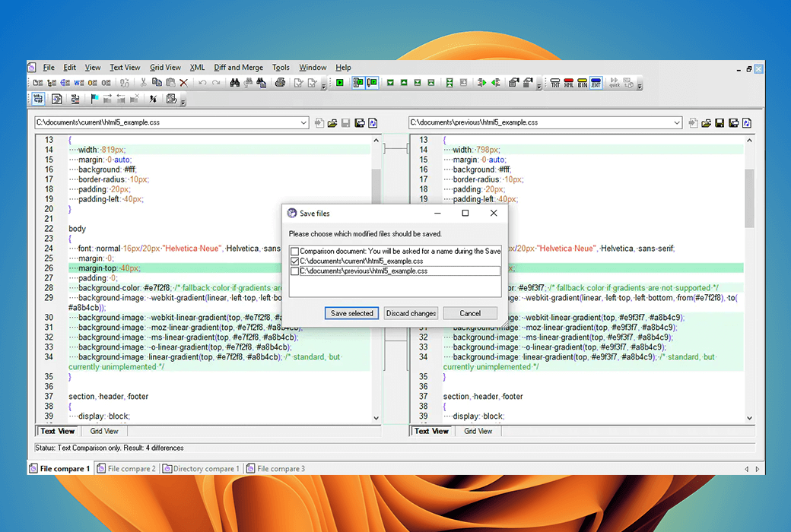
Task: Switch to the File compare 3 tab
Action: [276, 468]
